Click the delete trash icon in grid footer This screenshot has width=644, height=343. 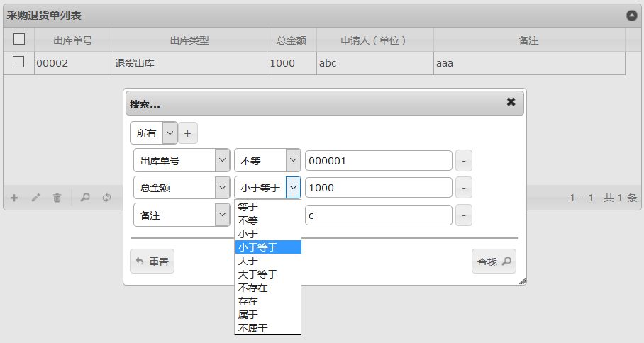[57, 198]
